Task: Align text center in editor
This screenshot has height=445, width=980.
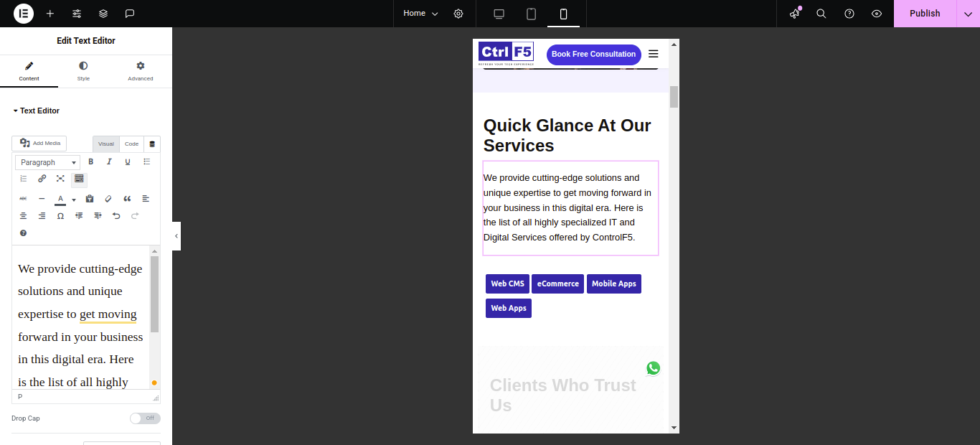Action: pos(23,215)
